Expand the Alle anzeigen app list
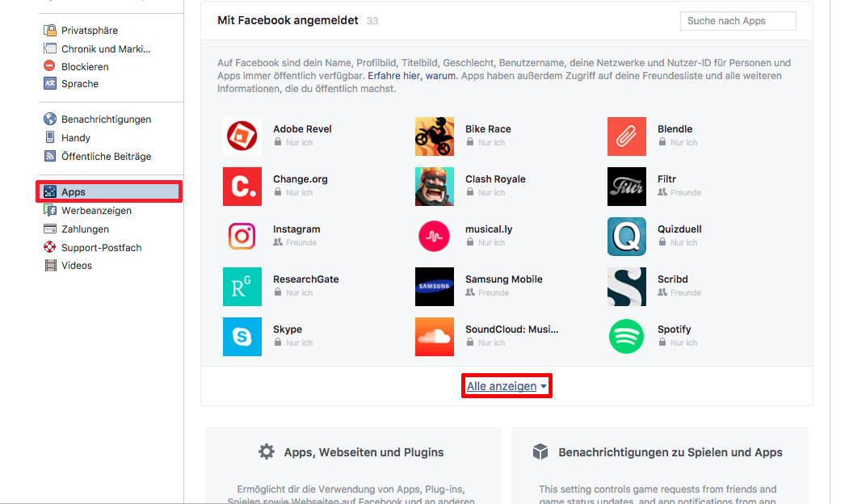Screen dimensions: 866x504 click(x=507, y=386)
